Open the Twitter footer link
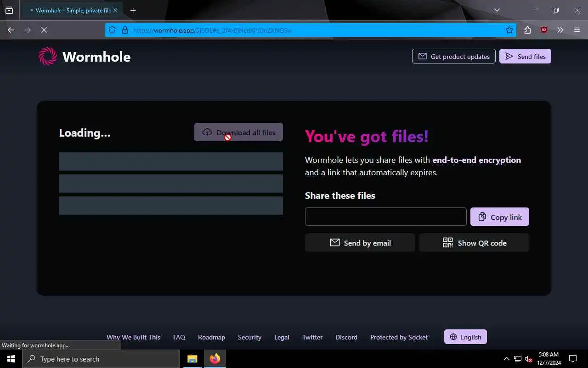This screenshot has height=368, width=588. pyautogui.click(x=312, y=337)
